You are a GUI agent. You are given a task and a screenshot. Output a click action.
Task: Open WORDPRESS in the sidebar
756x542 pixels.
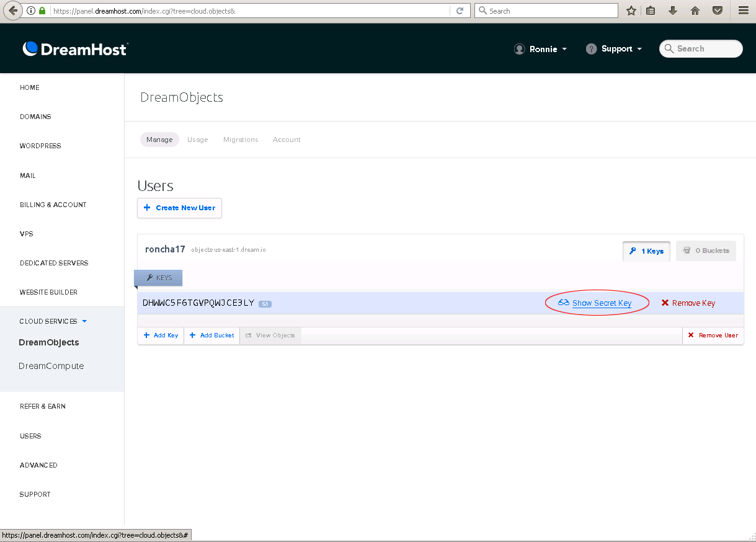[x=40, y=146]
